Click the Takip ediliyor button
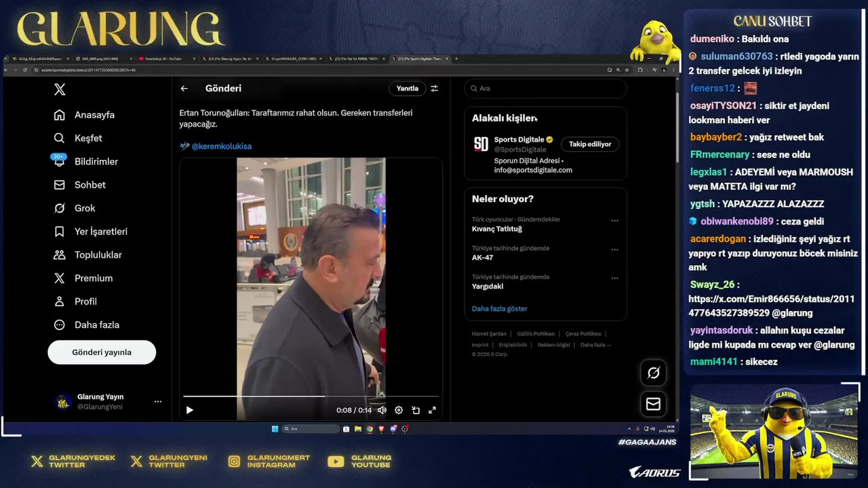868x488 pixels. pos(590,144)
